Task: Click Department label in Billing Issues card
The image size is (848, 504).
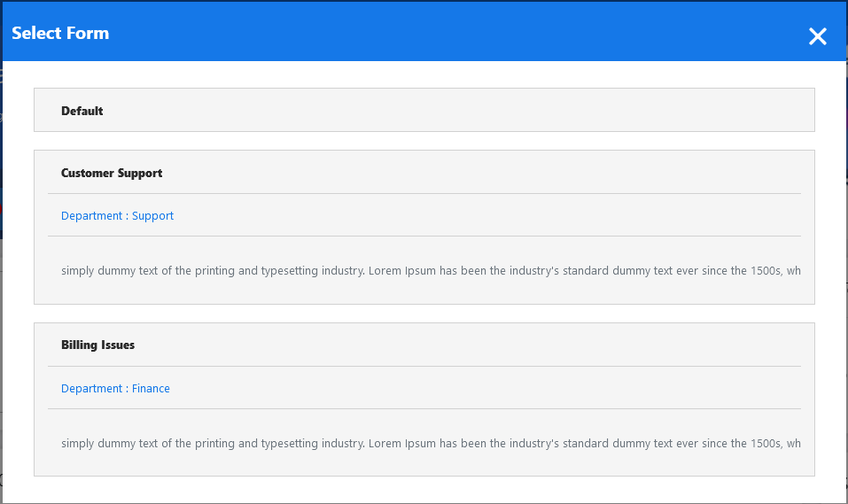Action: coord(91,389)
